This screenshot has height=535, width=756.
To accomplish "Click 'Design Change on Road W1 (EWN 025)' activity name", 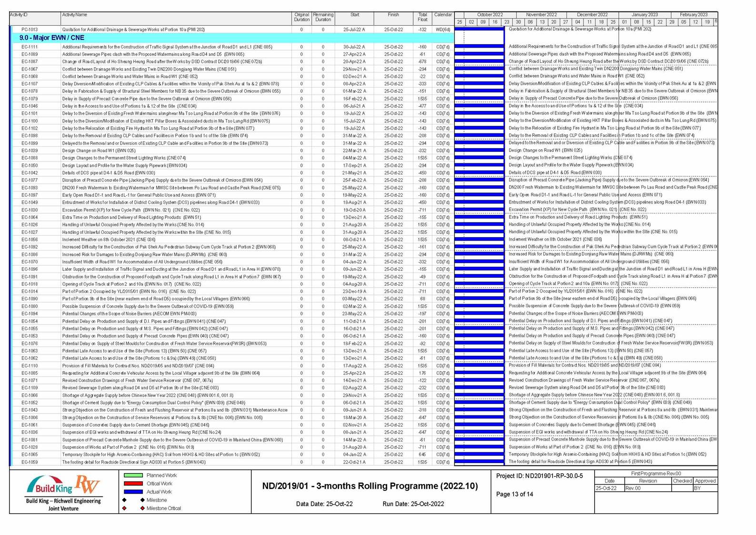I will (x=99, y=151).
